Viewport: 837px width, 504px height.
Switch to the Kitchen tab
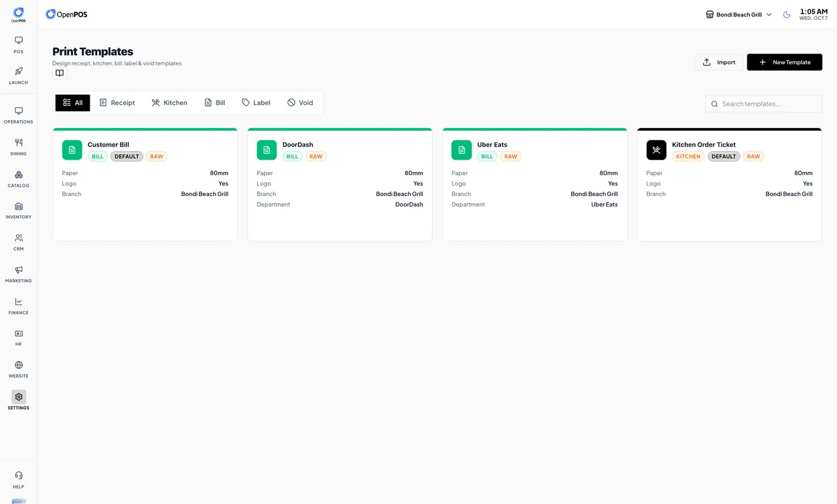(169, 103)
